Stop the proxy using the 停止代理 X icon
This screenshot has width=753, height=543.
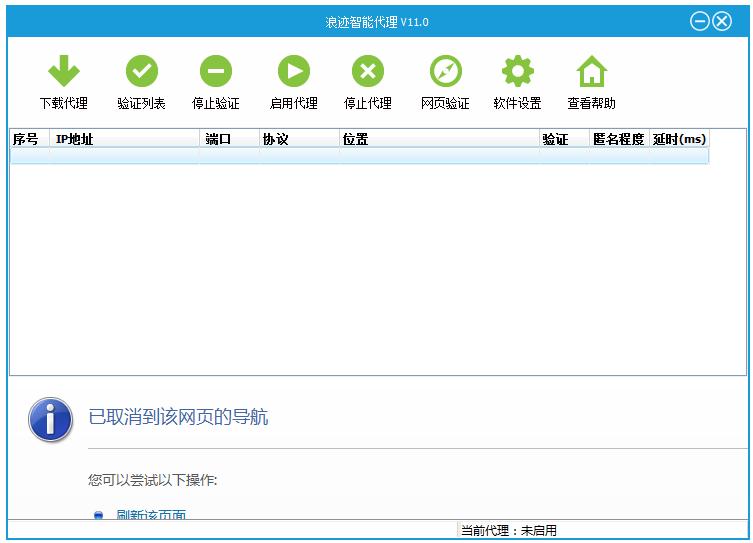click(367, 72)
